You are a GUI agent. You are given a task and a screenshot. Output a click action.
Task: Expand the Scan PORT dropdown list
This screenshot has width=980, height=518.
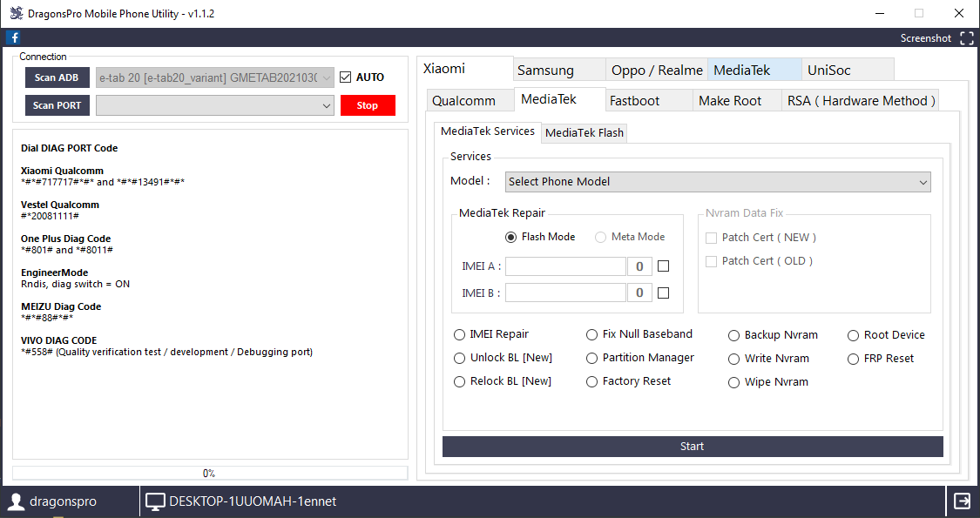click(215, 105)
